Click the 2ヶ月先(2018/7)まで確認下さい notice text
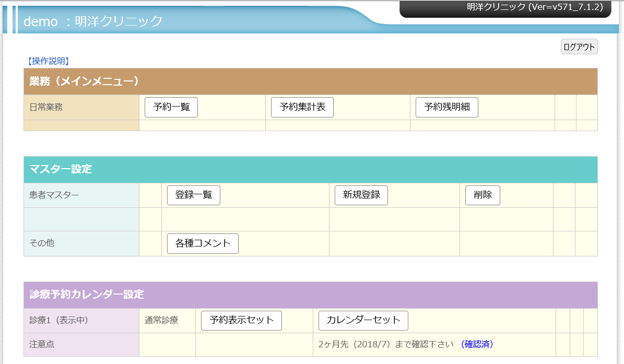The height and width of the screenshot is (364, 624). click(386, 344)
